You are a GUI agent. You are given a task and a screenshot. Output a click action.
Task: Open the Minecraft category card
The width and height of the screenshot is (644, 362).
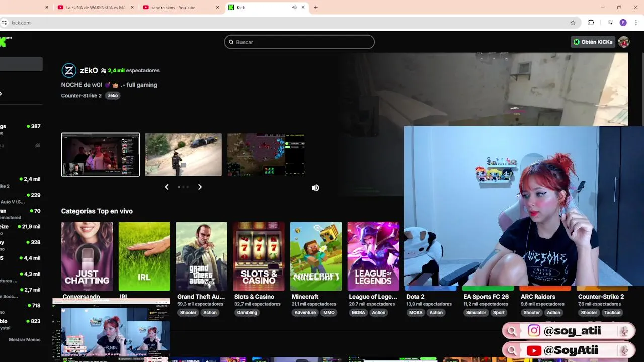pyautogui.click(x=316, y=256)
